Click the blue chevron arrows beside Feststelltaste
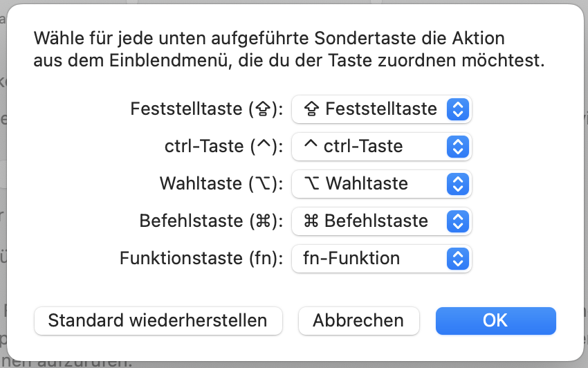This screenshot has height=368, width=588. pyautogui.click(x=458, y=109)
